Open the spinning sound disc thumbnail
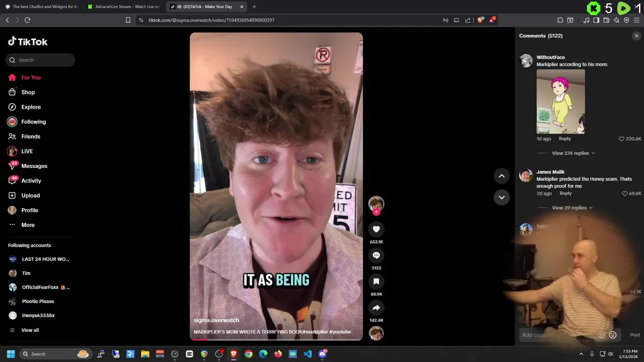 pyautogui.click(x=376, y=333)
